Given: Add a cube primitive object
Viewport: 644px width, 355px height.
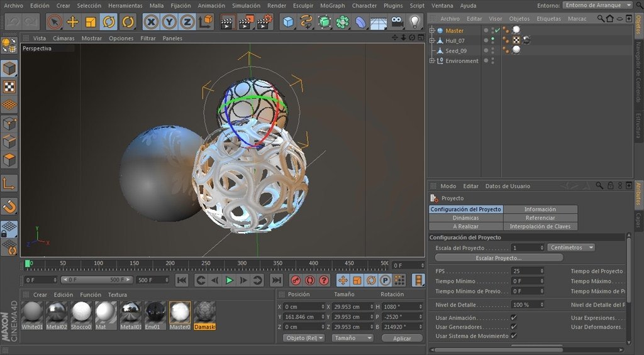Looking at the screenshot, I should (x=288, y=22).
